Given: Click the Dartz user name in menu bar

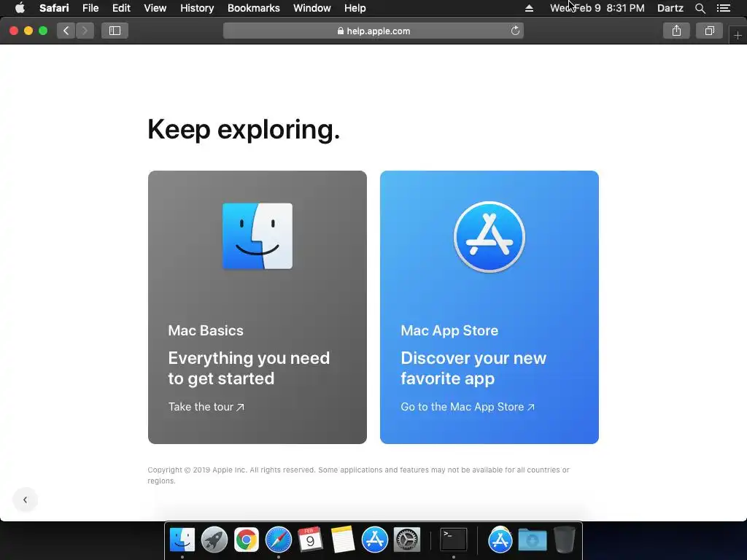Looking at the screenshot, I should coord(670,8).
